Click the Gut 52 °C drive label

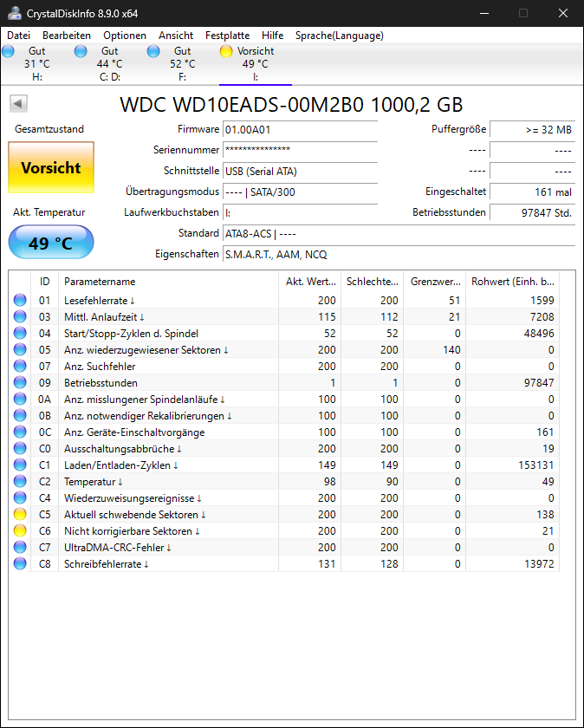pos(183,63)
